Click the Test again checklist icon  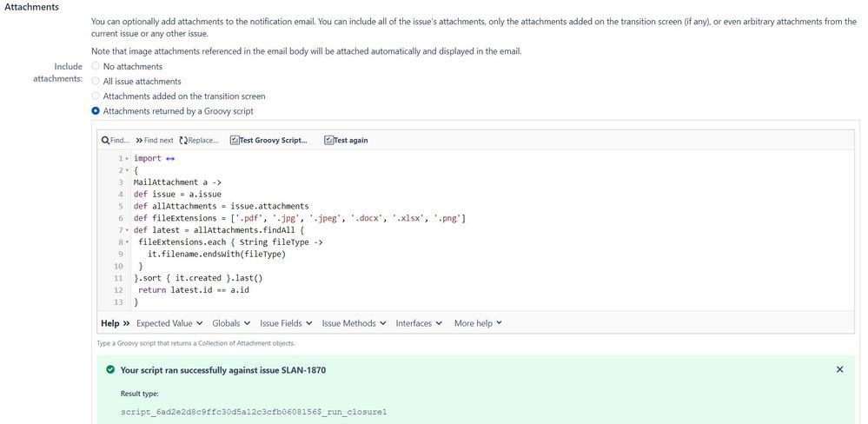pos(328,141)
